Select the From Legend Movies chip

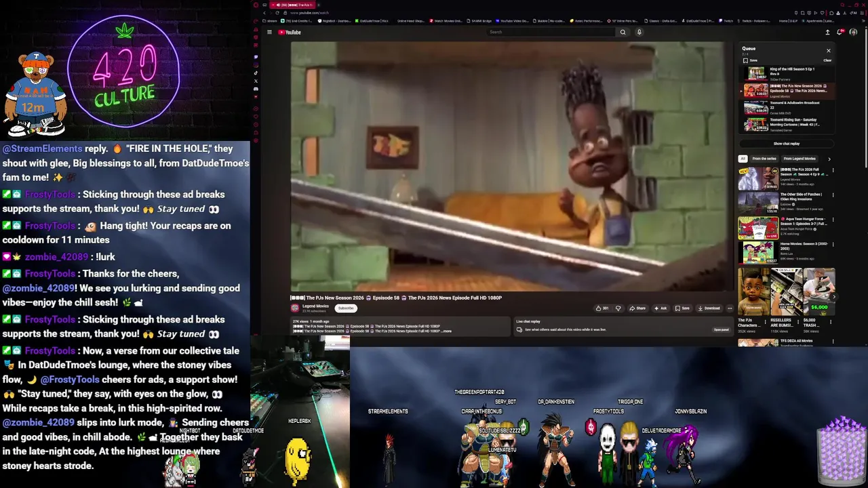[x=800, y=159]
